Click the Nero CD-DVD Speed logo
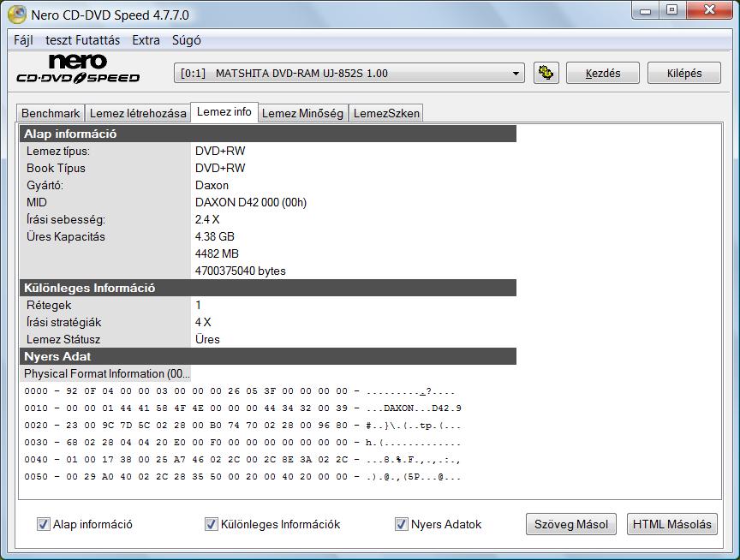Image resolution: width=740 pixels, height=560 pixels. pos(78,69)
